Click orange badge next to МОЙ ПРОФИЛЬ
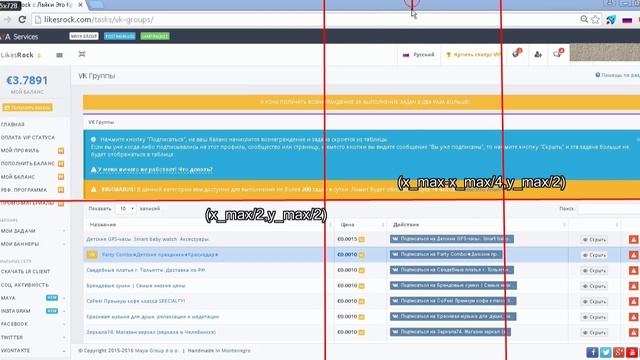Screen dimensions: 640x360 click(x=61, y=151)
